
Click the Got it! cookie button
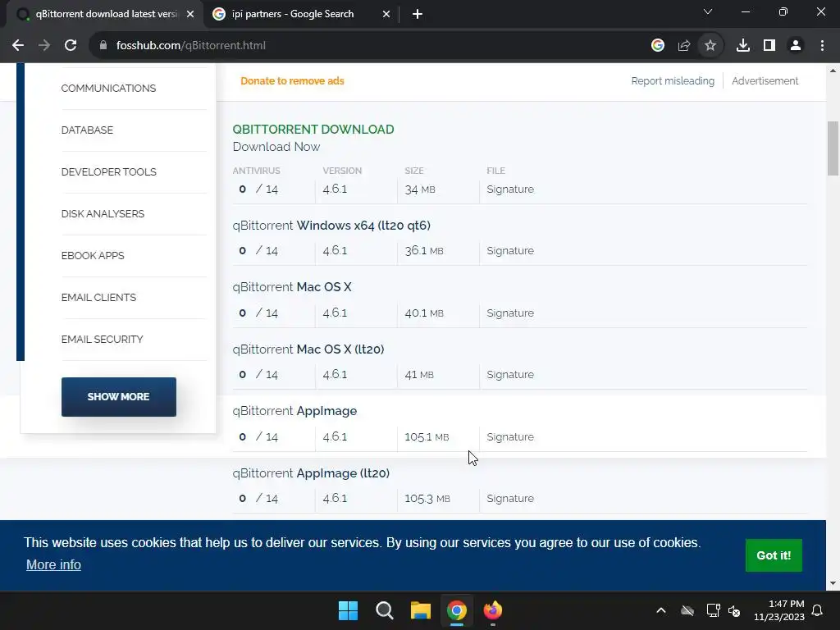pos(774,555)
